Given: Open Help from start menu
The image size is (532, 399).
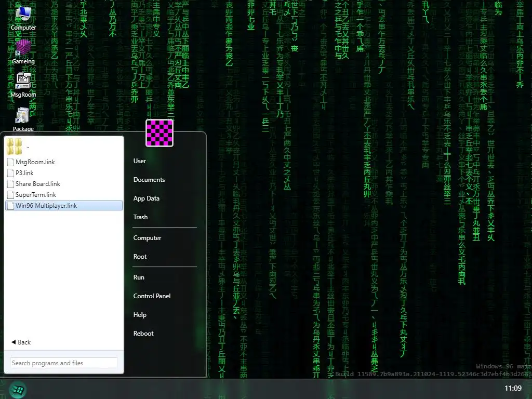Looking at the screenshot, I should [x=140, y=315].
